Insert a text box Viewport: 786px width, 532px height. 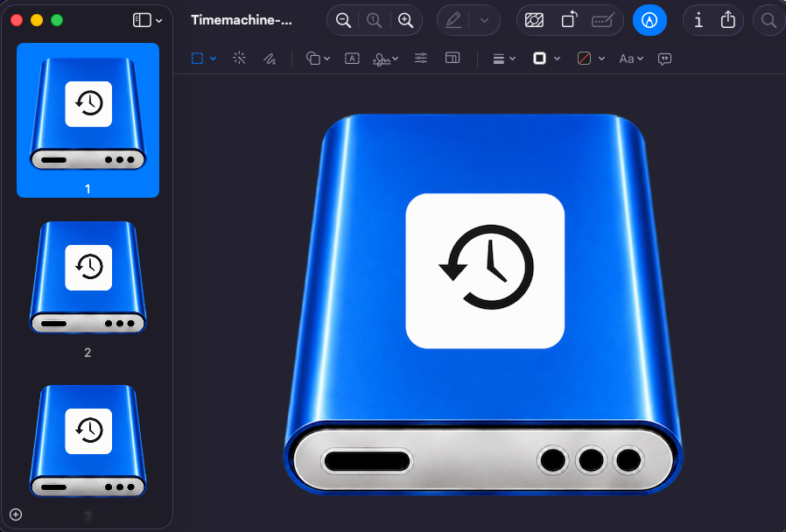[x=352, y=59]
